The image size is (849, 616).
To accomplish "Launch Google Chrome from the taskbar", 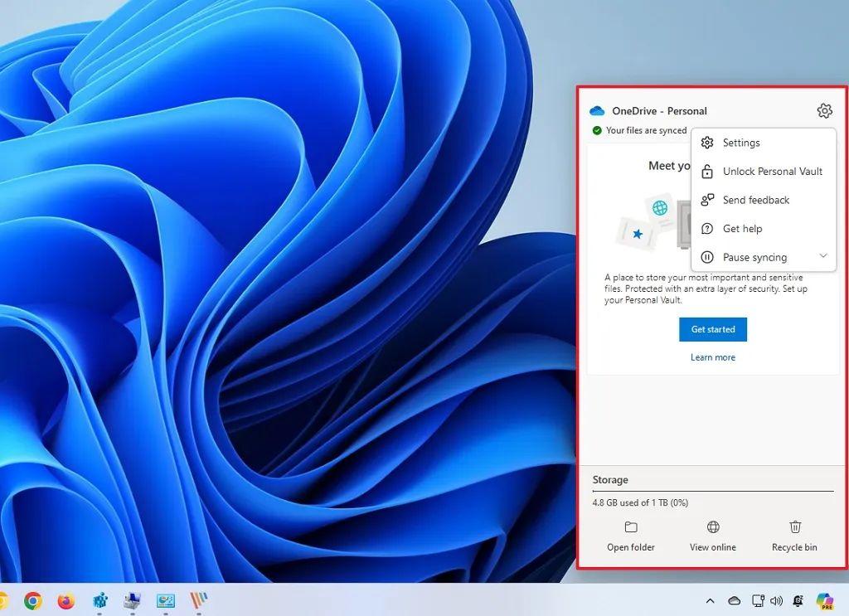I will click(x=33, y=601).
